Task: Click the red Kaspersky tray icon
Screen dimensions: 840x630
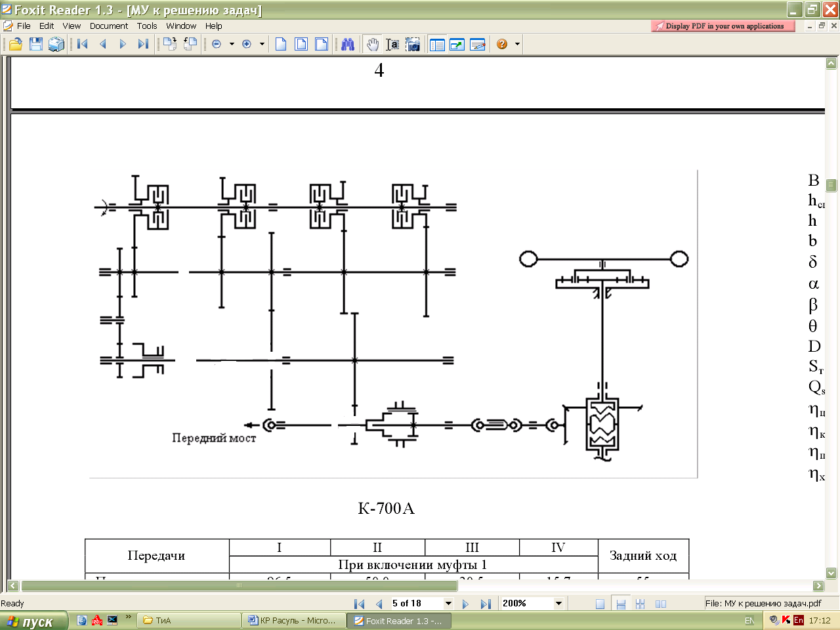Action: coord(786,620)
